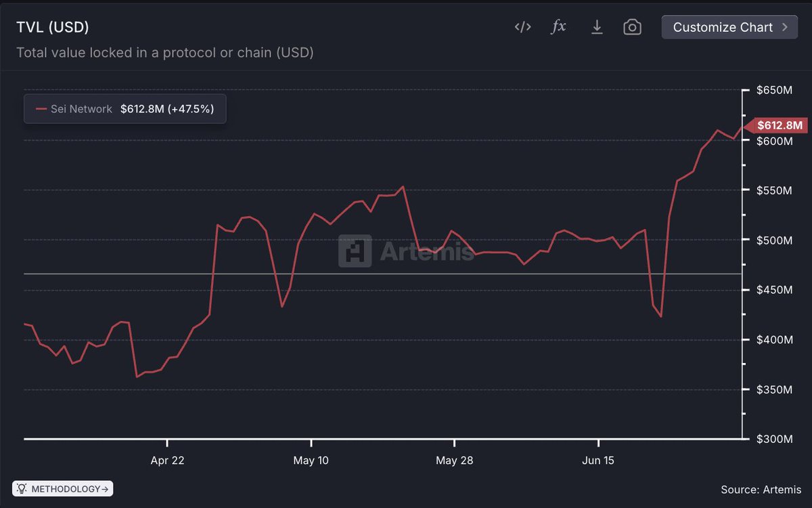Viewport: 812px width, 508px height.
Task: Click the $500M axis label
Action: pyautogui.click(x=775, y=240)
